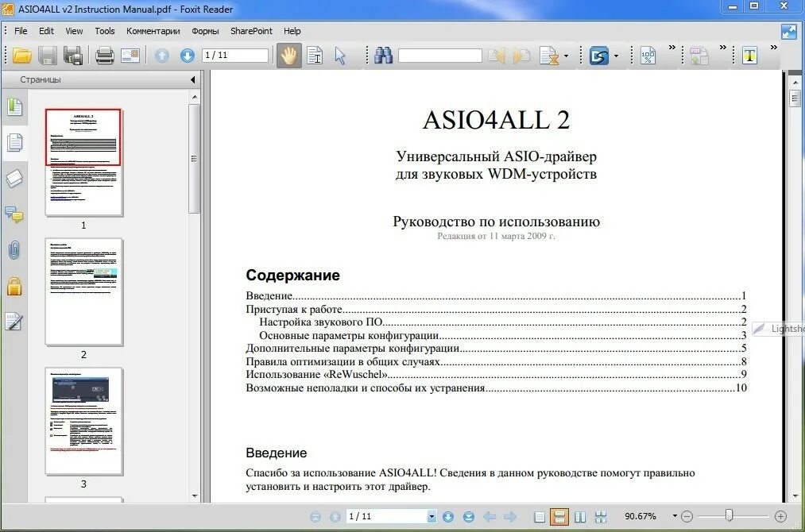Screen dimensions: 805x532
Task: Select the Typewriter T tool
Action: pyautogui.click(x=749, y=55)
